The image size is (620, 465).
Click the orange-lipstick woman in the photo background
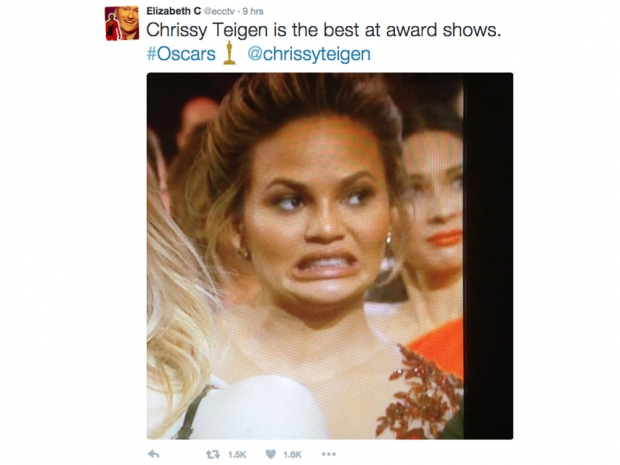433,214
